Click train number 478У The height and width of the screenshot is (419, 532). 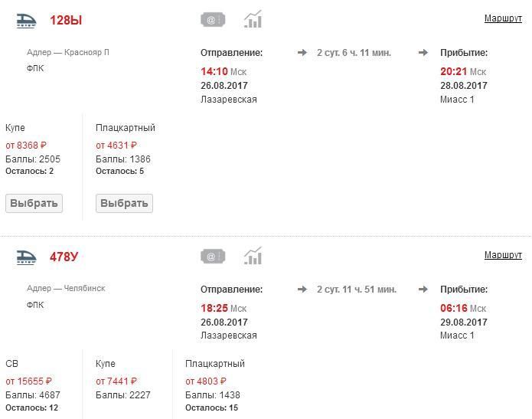click(x=64, y=257)
